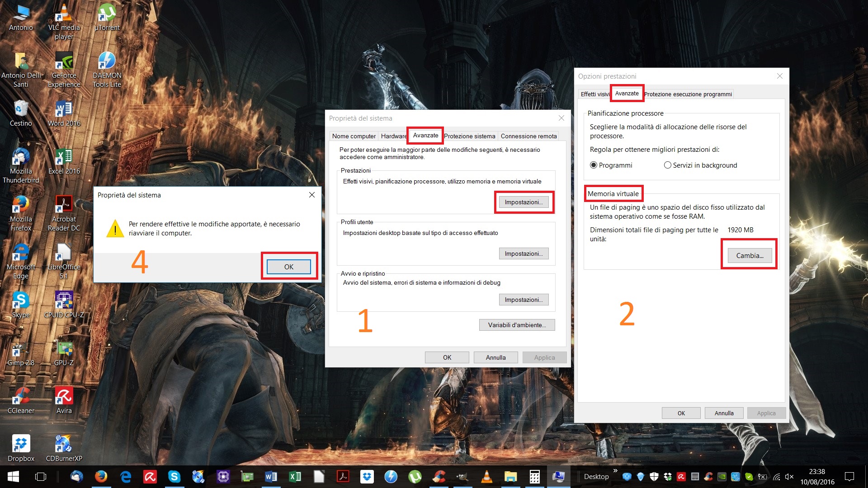Screen dimensions: 868x488
Task: Open the Mozilla Firefox desktop shortcut
Action: click(x=21, y=213)
